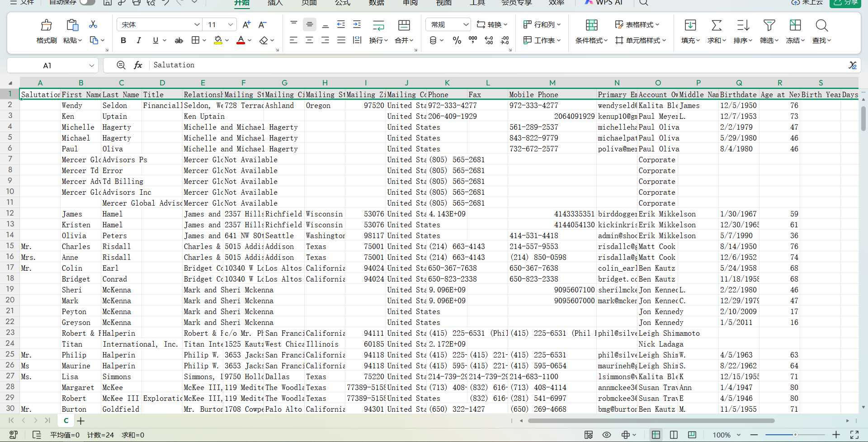Click the fx insert function icon

[138, 65]
